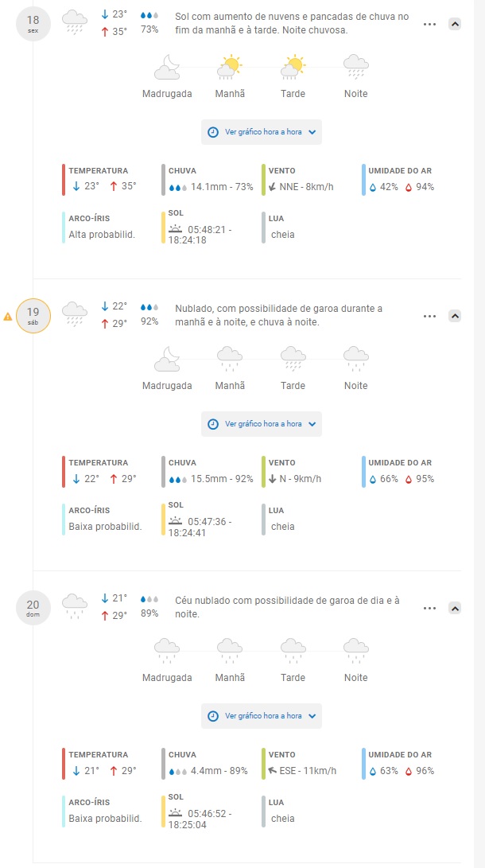This screenshot has width=485, height=868.
Task: Click the yellow SOL color bar for day 18
Action: pos(164,227)
